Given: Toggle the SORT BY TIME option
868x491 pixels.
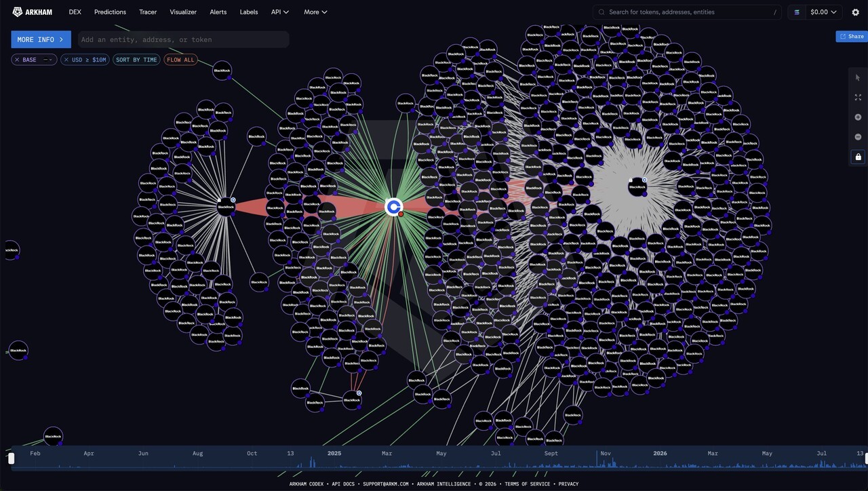Looking at the screenshot, I should point(136,60).
